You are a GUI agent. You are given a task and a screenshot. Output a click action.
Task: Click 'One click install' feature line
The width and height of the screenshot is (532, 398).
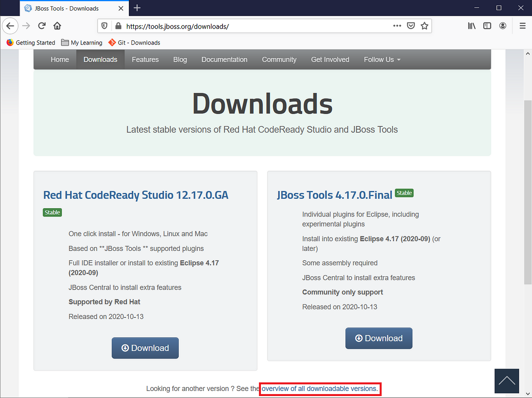138,234
